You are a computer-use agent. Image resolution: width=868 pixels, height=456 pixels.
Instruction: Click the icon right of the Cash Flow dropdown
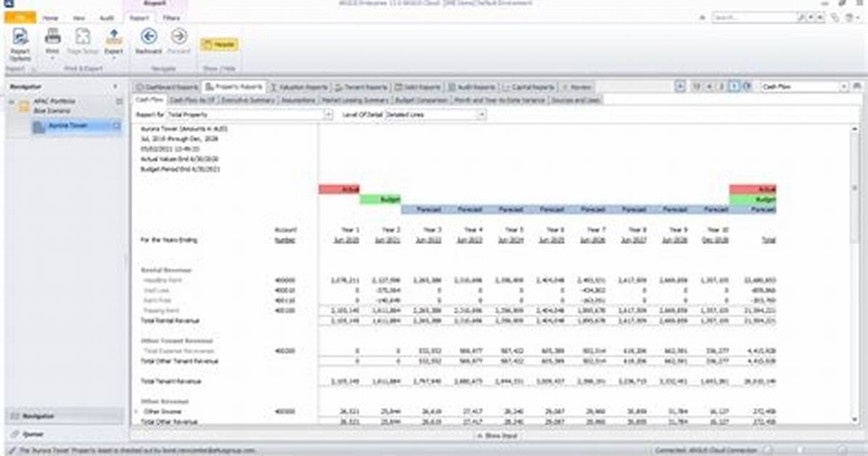857,87
